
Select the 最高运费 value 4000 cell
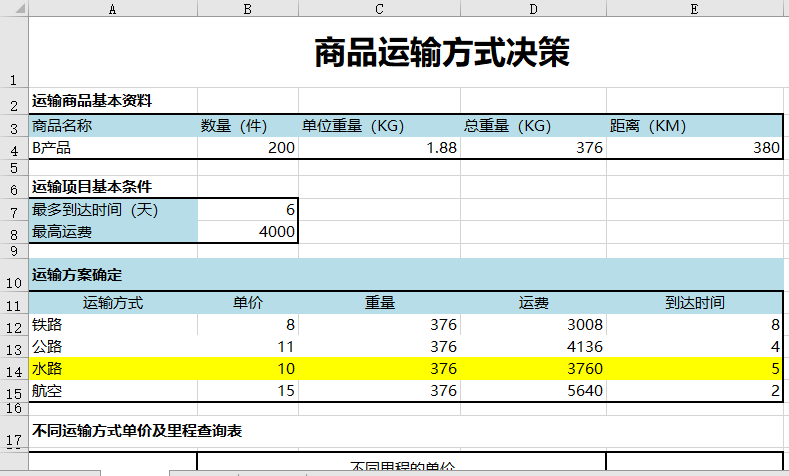[x=247, y=232]
